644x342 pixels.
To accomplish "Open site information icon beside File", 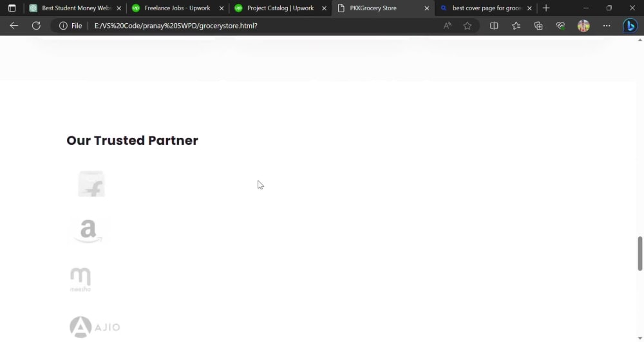I will [63, 26].
